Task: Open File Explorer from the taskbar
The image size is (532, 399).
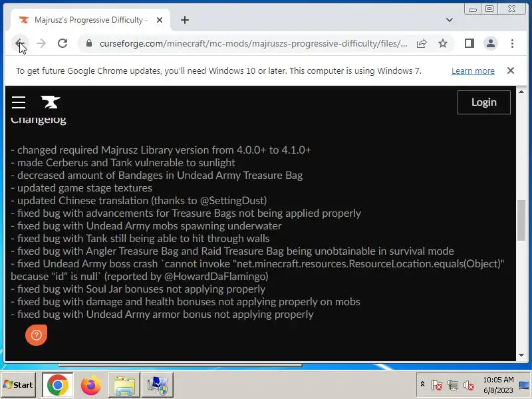Action: pyautogui.click(x=124, y=385)
